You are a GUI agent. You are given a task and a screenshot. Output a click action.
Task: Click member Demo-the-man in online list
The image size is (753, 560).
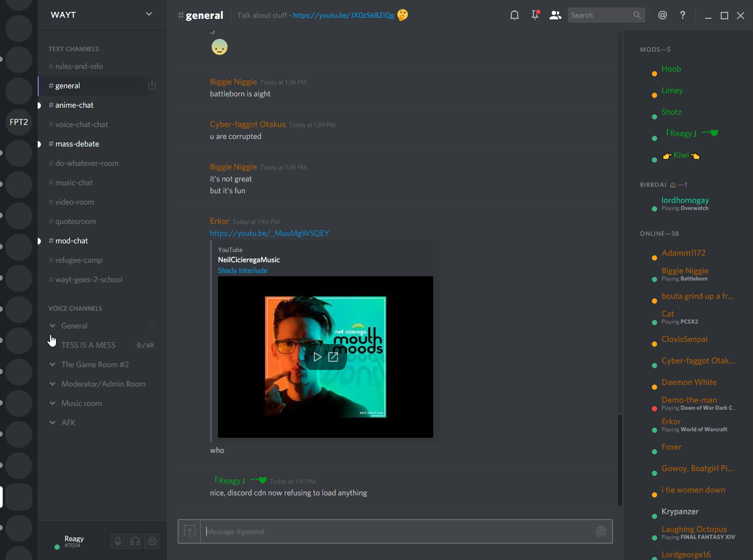point(689,400)
